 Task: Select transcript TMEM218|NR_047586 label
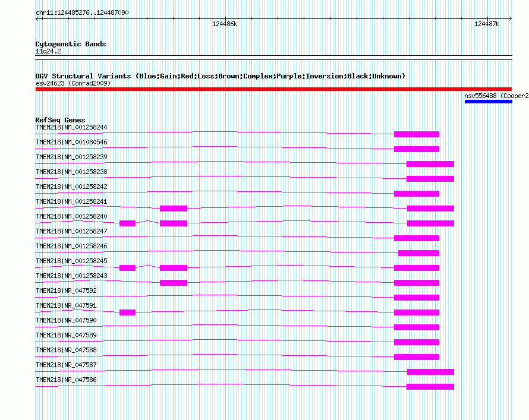pos(66,380)
